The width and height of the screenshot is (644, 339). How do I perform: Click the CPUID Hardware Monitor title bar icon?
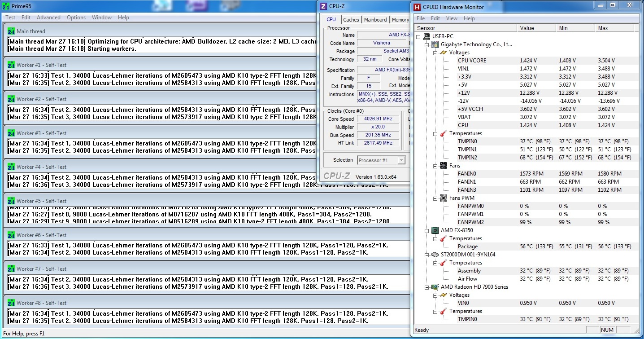click(417, 7)
